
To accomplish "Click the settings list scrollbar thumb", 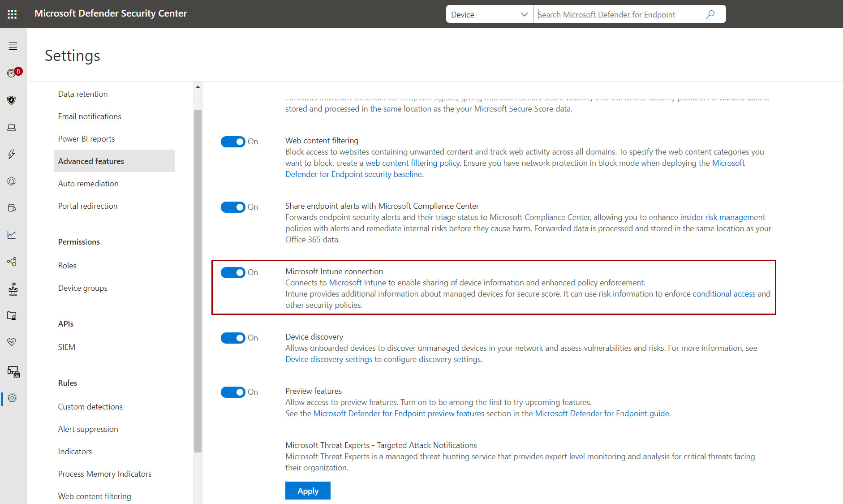I will [x=198, y=281].
